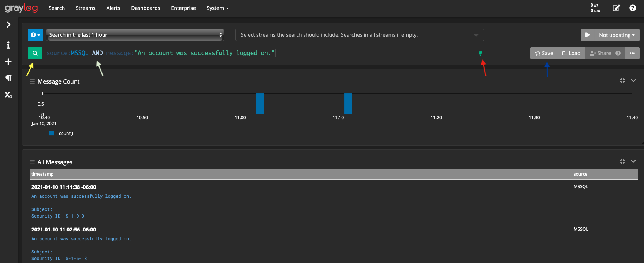The image size is (644, 263).
Task: Expand the left sidebar with the chevron
Action: [x=8, y=25]
